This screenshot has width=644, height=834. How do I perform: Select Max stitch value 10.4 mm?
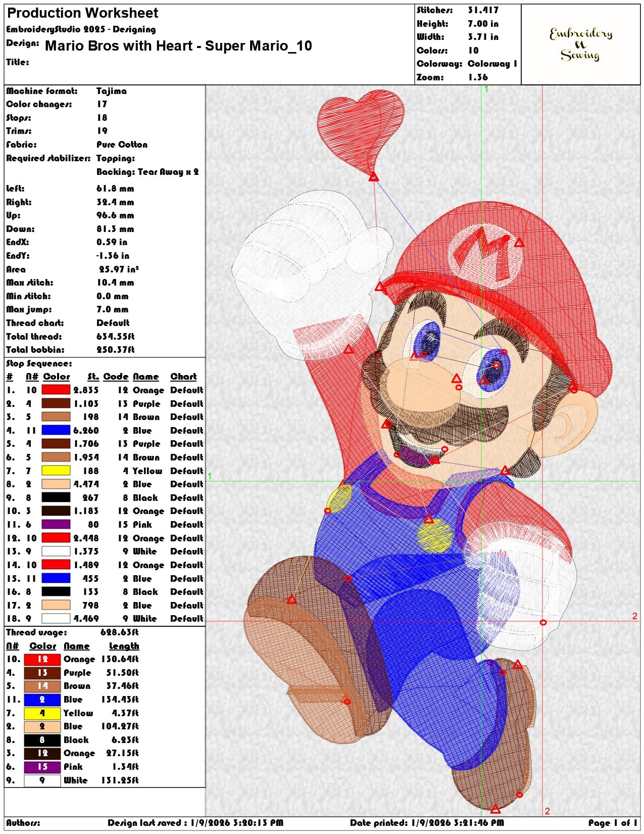tap(115, 283)
